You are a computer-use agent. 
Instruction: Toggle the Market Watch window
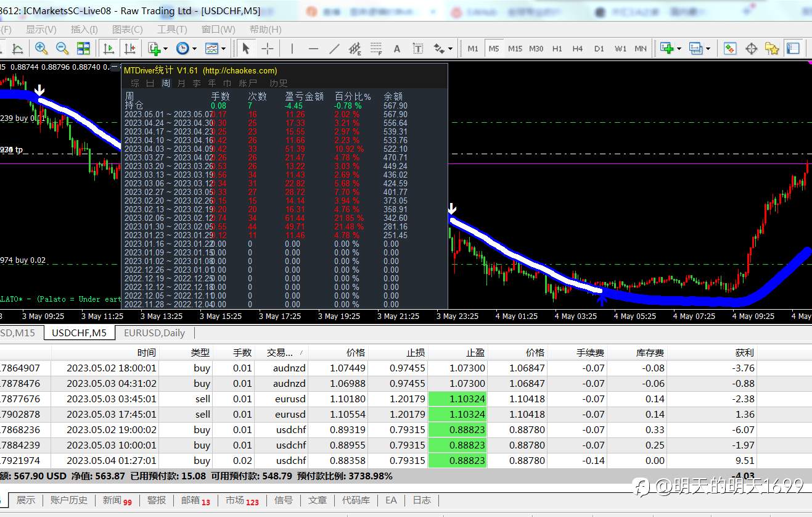pos(730,48)
